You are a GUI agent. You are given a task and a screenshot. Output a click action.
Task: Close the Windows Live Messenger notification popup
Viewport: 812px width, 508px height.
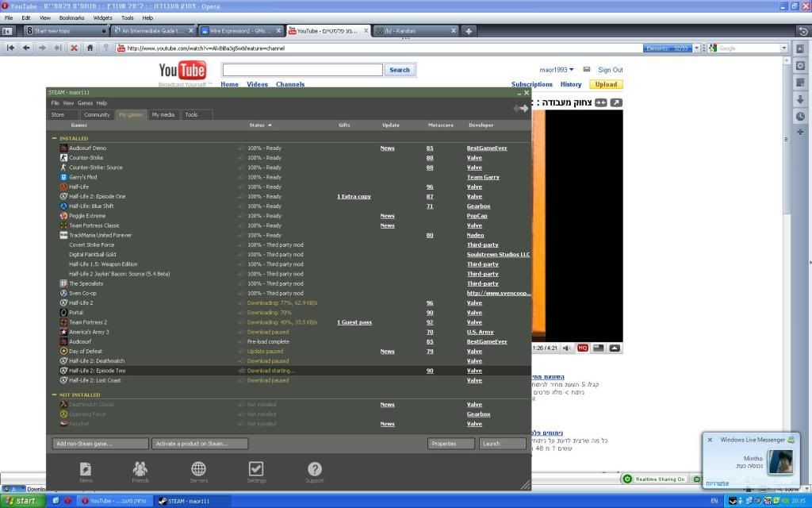(x=710, y=440)
